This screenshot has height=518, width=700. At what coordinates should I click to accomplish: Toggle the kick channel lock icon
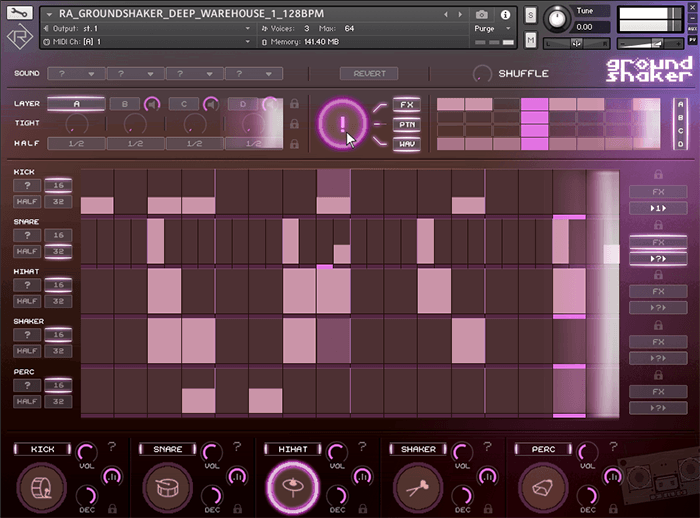[112, 508]
